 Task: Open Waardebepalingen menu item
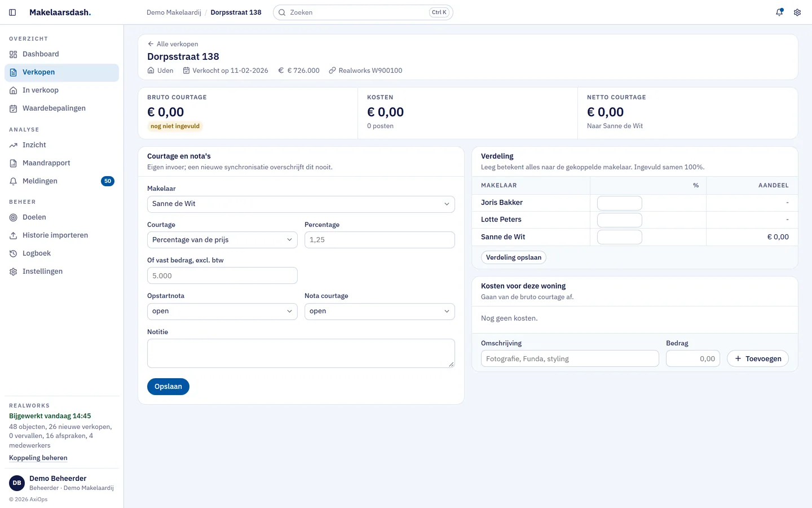[61, 108]
